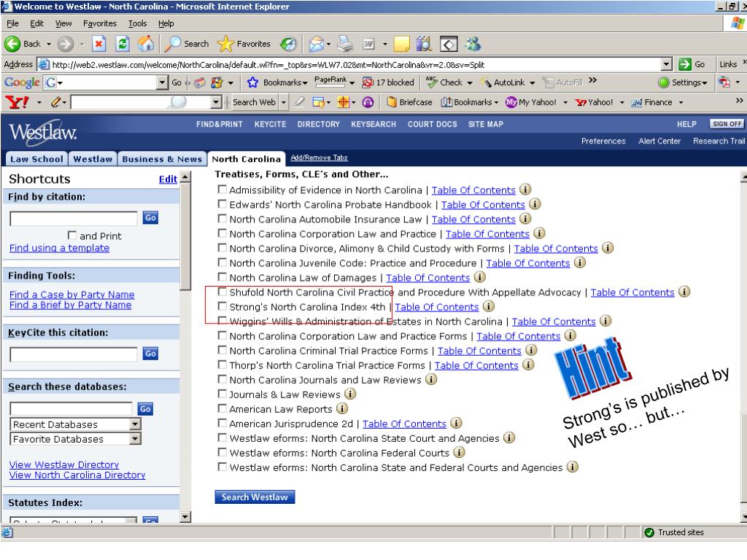Click the KeyCite this citation input field
Image resolution: width=747 pixels, height=560 pixels.
[74, 354]
